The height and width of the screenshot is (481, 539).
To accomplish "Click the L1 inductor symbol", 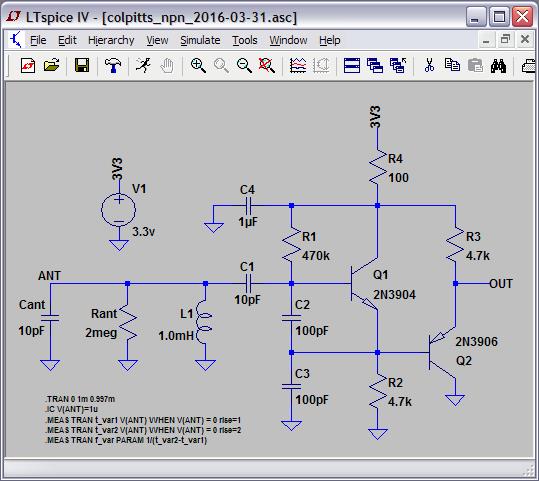I will pos(205,322).
